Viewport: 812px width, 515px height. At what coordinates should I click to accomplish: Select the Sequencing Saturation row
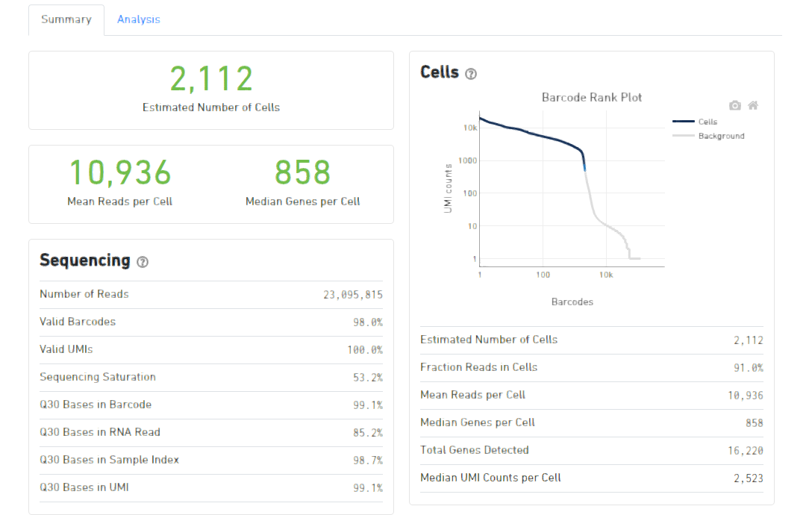pos(210,378)
